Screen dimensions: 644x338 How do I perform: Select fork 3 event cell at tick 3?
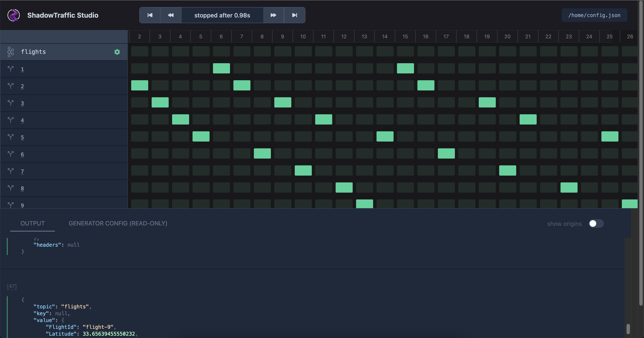[x=160, y=102]
